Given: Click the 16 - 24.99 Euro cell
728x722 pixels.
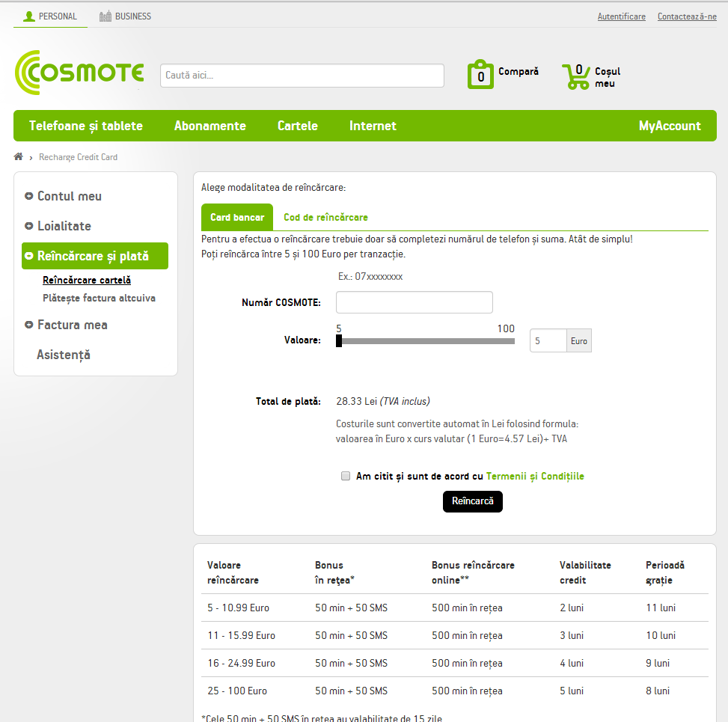Looking at the screenshot, I should (242, 663).
